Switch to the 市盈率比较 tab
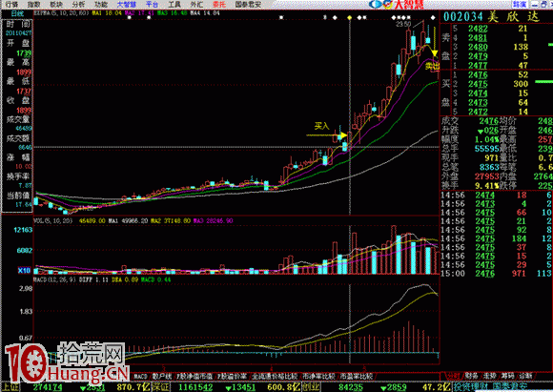553x392 pixels. 357,377
